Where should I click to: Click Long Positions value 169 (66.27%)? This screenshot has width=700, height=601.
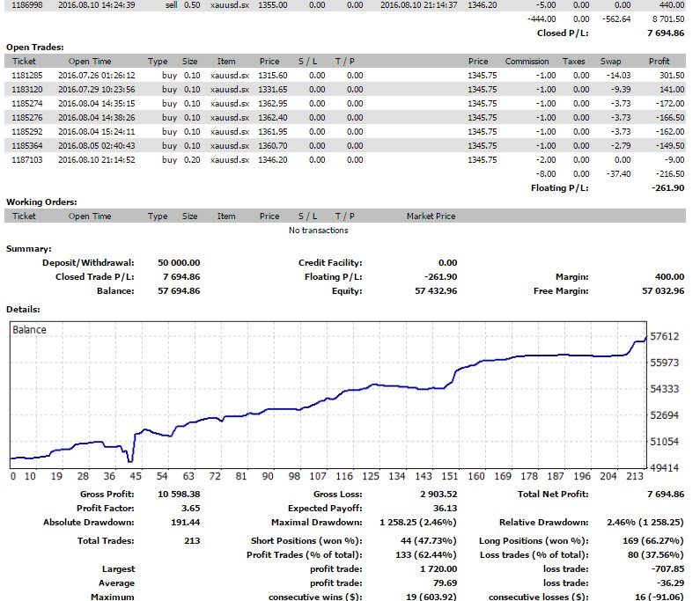coord(653,541)
